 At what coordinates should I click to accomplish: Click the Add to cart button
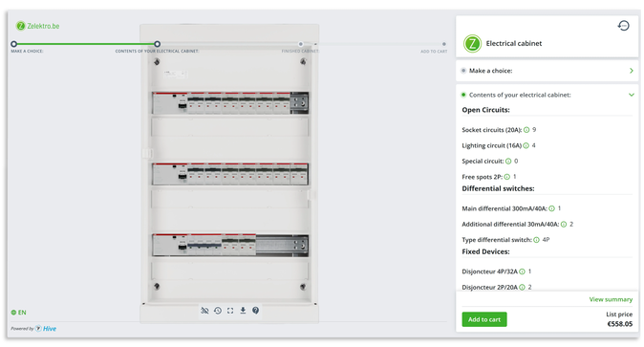(x=484, y=319)
